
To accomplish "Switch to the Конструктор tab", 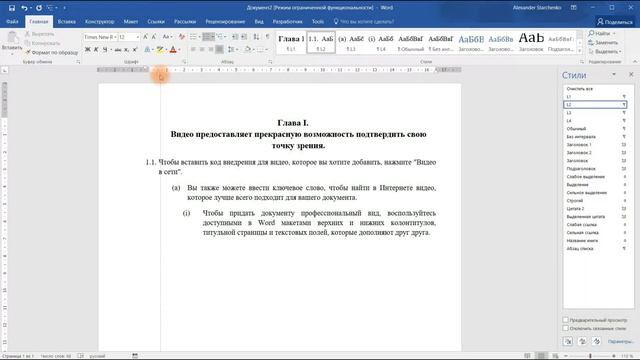I will tap(100, 21).
